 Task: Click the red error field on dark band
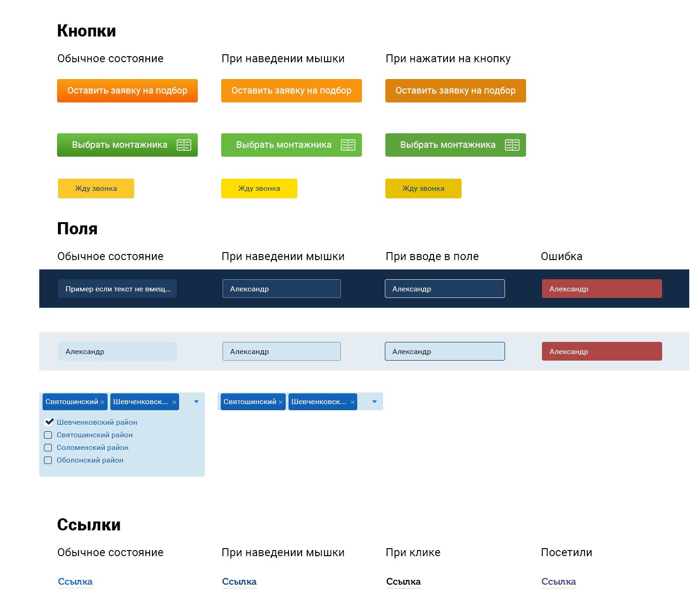[x=602, y=289]
